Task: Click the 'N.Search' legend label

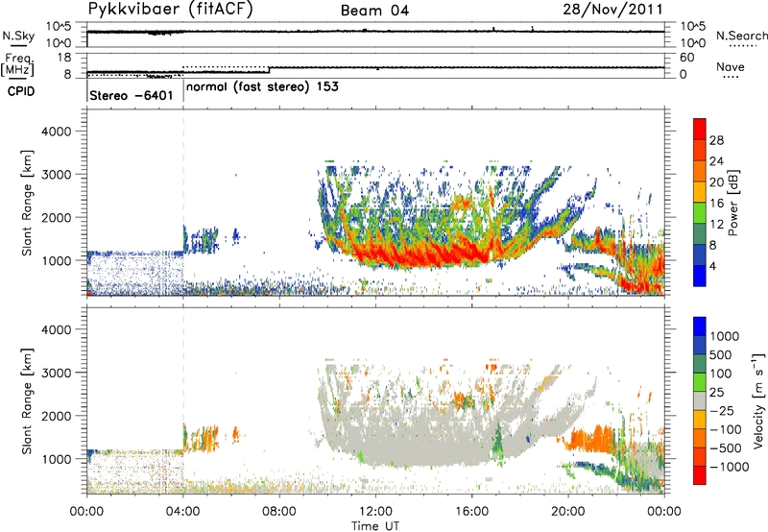Action: [741, 36]
